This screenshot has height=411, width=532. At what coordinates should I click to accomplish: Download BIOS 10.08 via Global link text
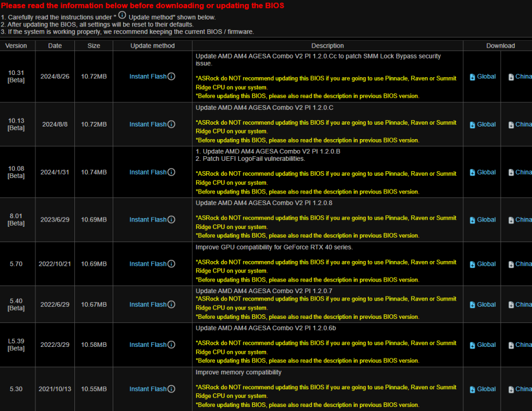coord(486,172)
